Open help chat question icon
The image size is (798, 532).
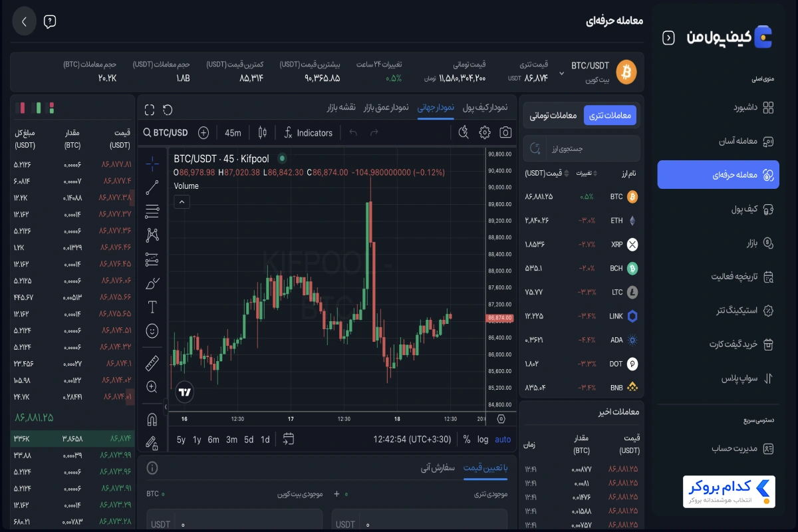[50, 21]
